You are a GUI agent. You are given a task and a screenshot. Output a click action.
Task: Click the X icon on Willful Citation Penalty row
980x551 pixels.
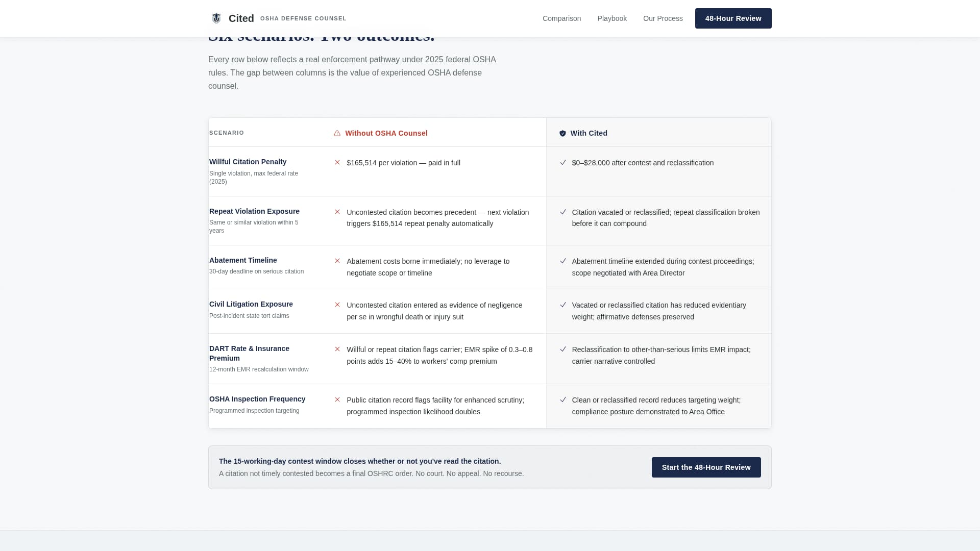pos(337,162)
